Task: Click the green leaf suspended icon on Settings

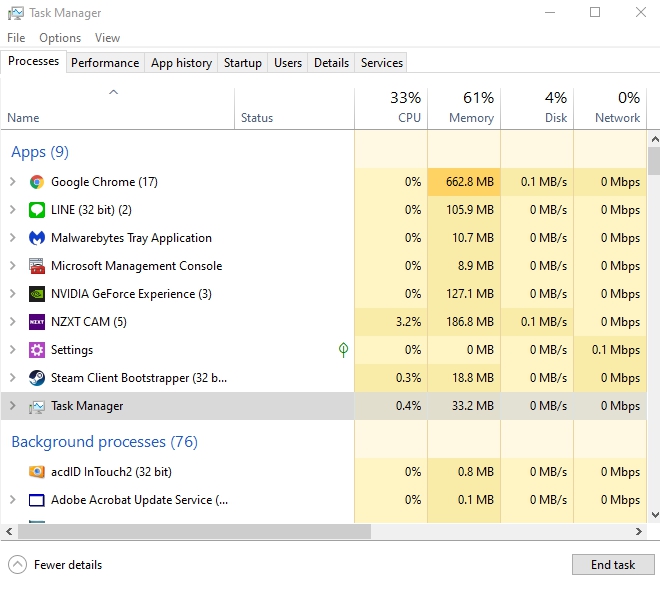Action: [x=343, y=349]
